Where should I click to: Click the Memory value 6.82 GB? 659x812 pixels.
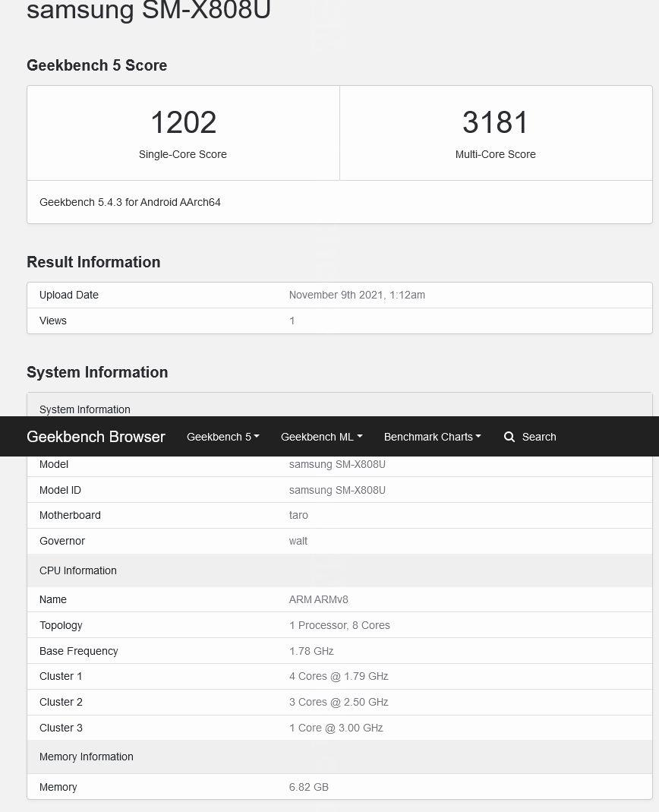tap(308, 787)
